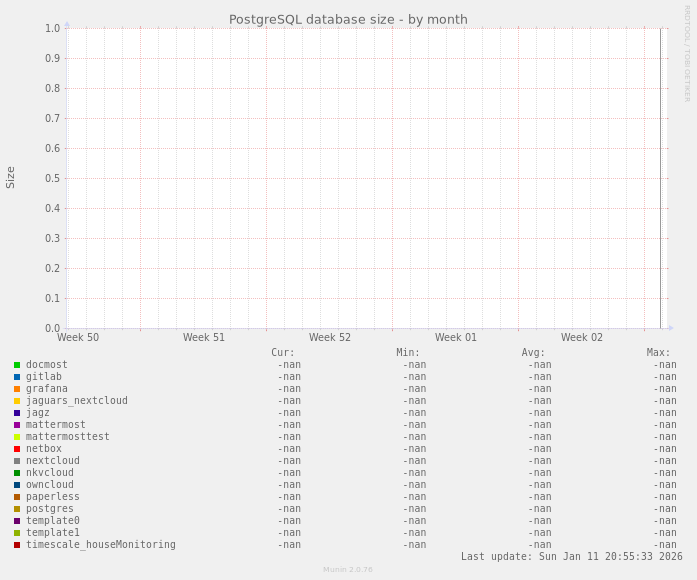Image resolution: width=697 pixels, height=580 pixels.
Task: Click the template1 olive green swatch
Action: point(17,533)
